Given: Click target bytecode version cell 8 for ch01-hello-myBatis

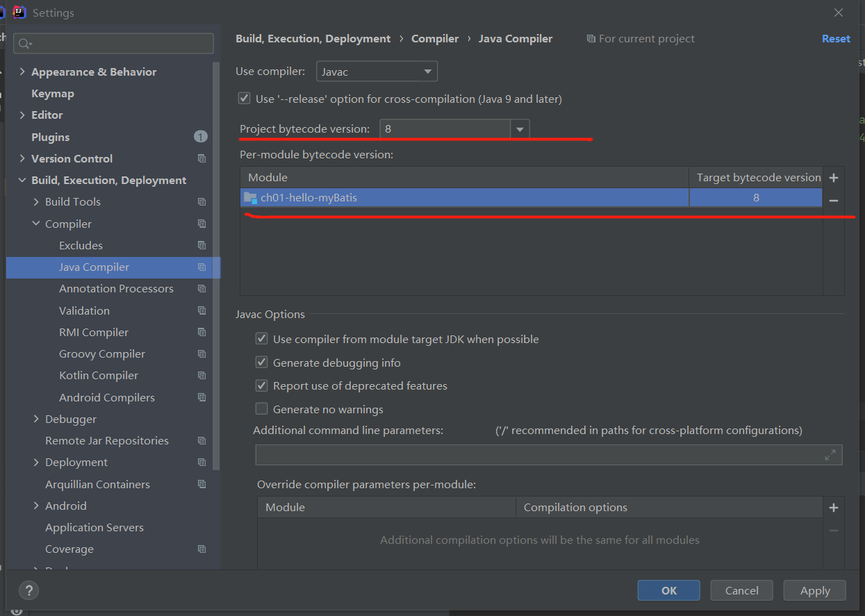Looking at the screenshot, I should click(x=756, y=198).
